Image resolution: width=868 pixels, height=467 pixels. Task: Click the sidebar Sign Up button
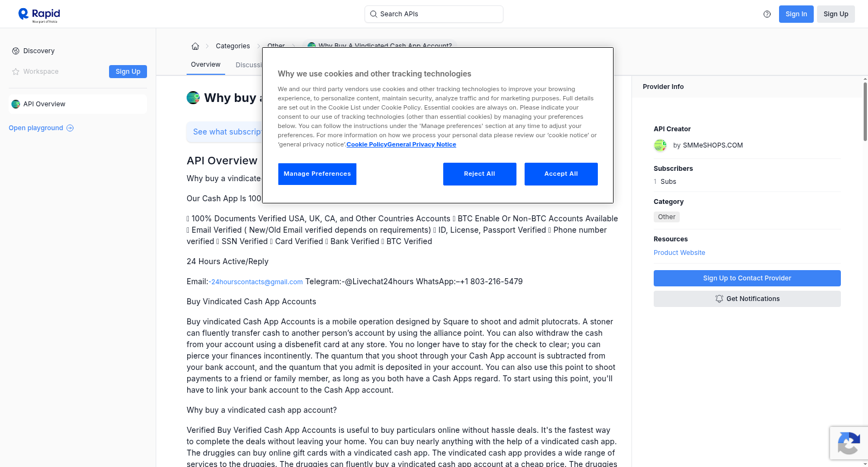click(x=128, y=72)
